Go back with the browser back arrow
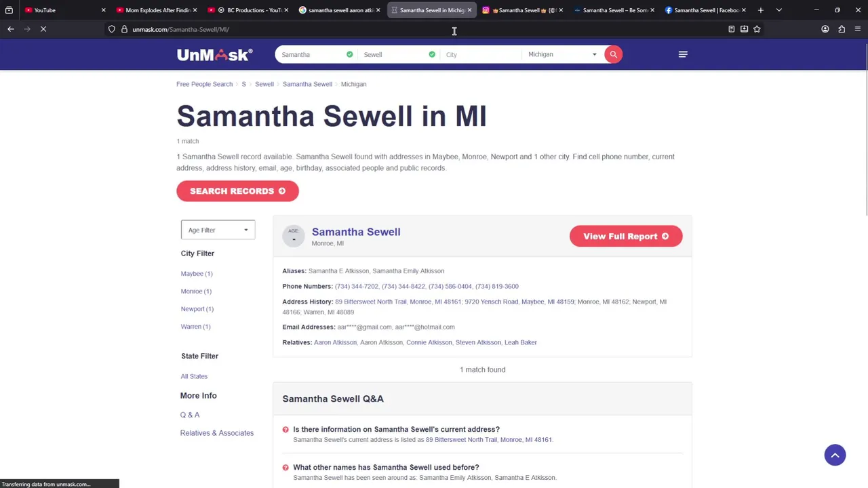 click(x=11, y=29)
